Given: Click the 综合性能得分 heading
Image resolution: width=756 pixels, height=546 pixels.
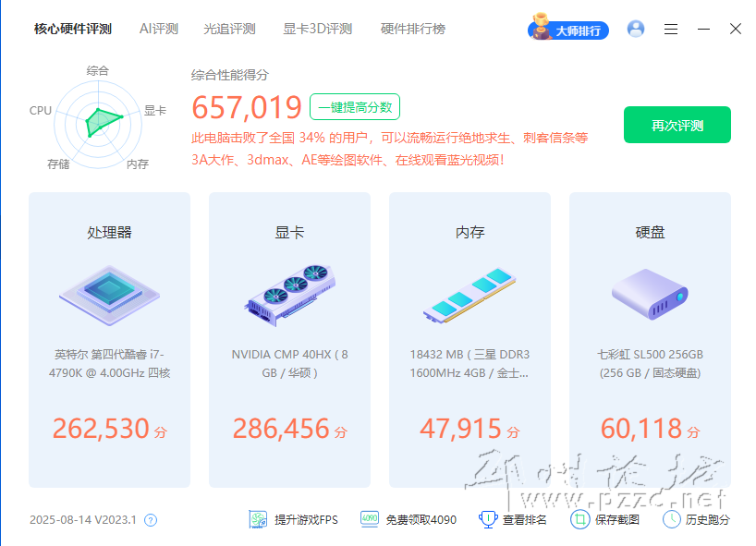Looking at the screenshot, I should click(230, 75).
